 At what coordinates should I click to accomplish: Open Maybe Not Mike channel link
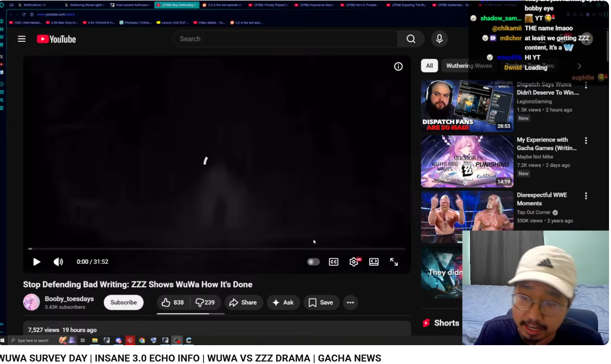[535, 157]
